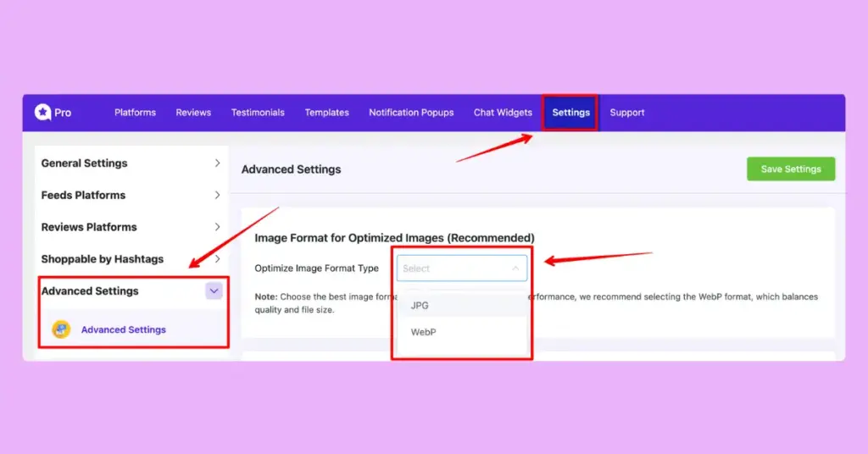
Task: Click the Optimize Image Format Type dropdown
Action: coord(462,269)
